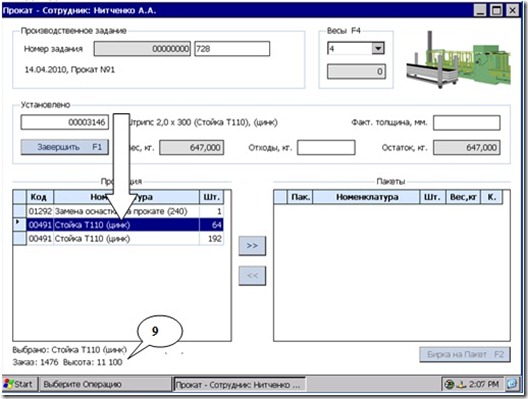Click the Код column header in products table

pyautogui.click(x=40, y=197)
